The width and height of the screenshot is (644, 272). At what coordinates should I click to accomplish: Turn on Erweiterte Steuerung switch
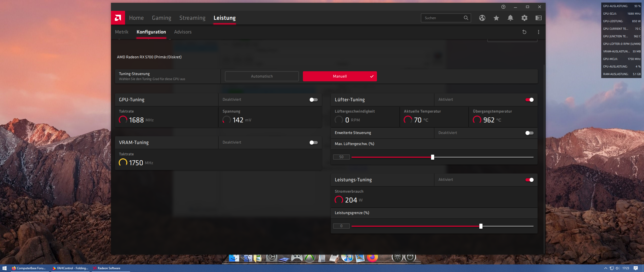[x=529, y=133]
